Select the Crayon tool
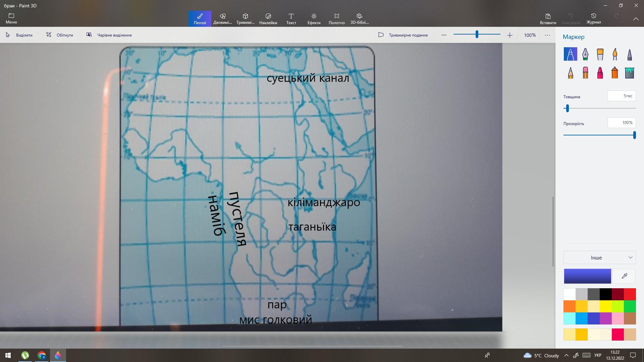644x362 pixels. pos(600,73)
